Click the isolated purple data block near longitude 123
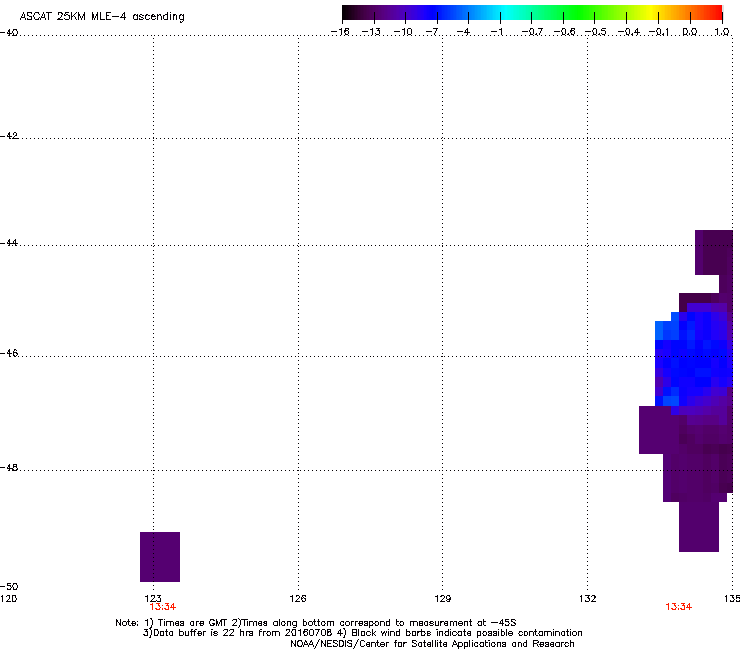Image resolution: width=740 pixels, height=650 pixels. [160, 557]
